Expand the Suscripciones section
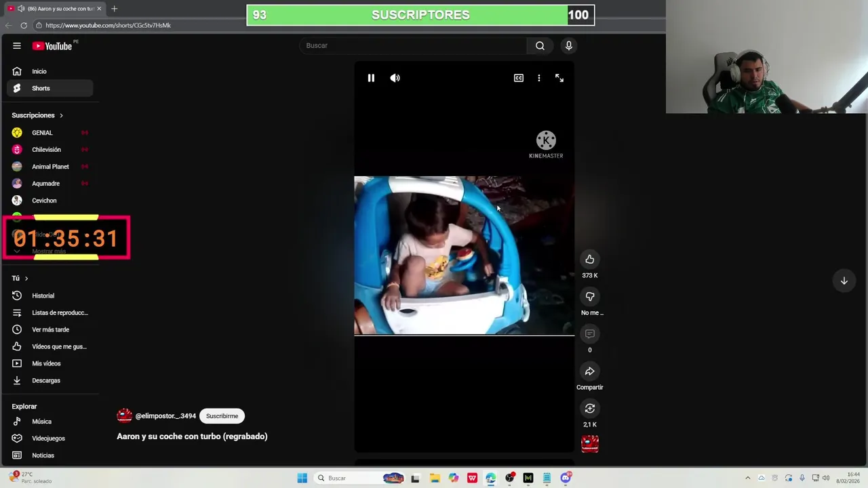 [x=37, y=115]
